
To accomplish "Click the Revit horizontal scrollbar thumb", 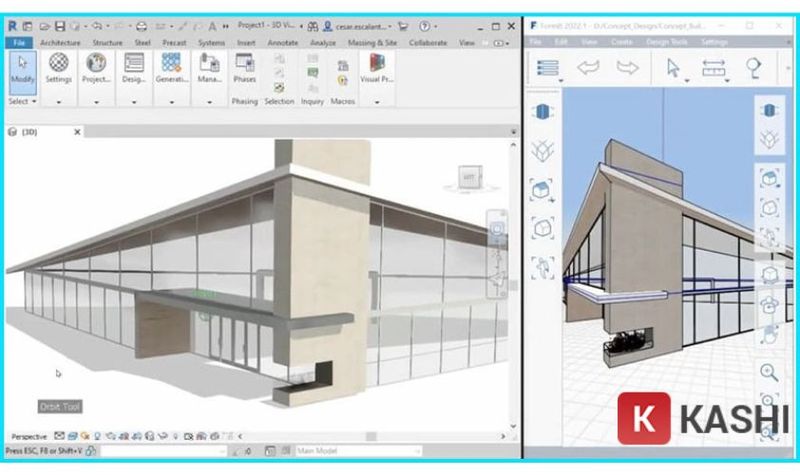I will click(371, 437).
